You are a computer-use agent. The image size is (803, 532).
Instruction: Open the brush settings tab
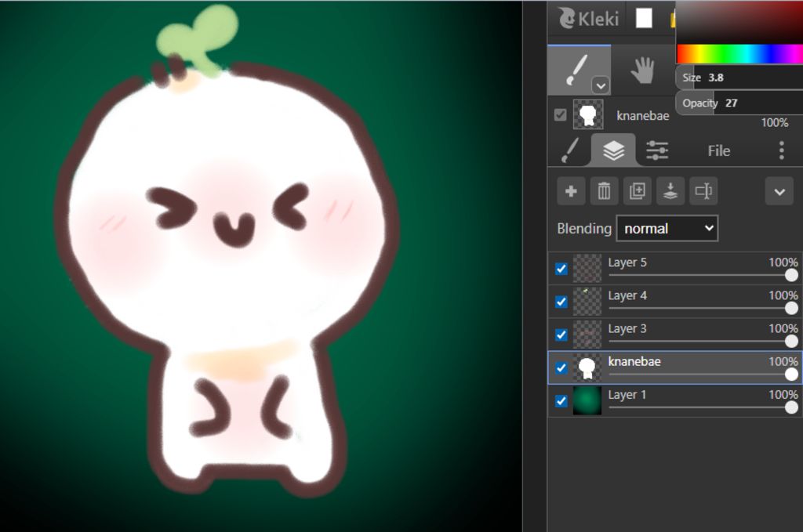569,150
